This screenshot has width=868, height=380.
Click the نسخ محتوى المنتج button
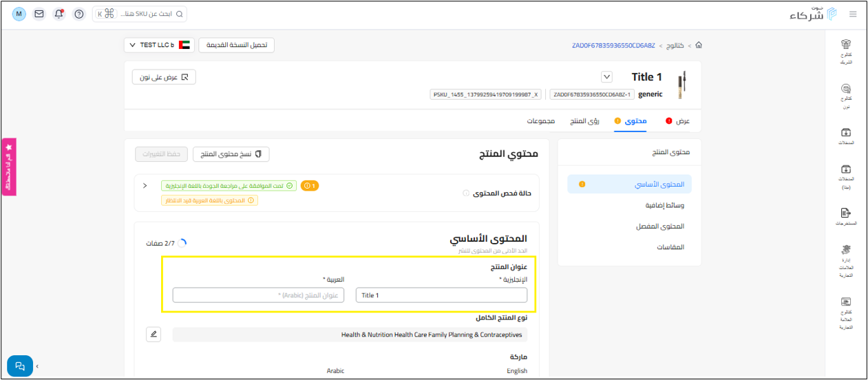click(231, 154)
